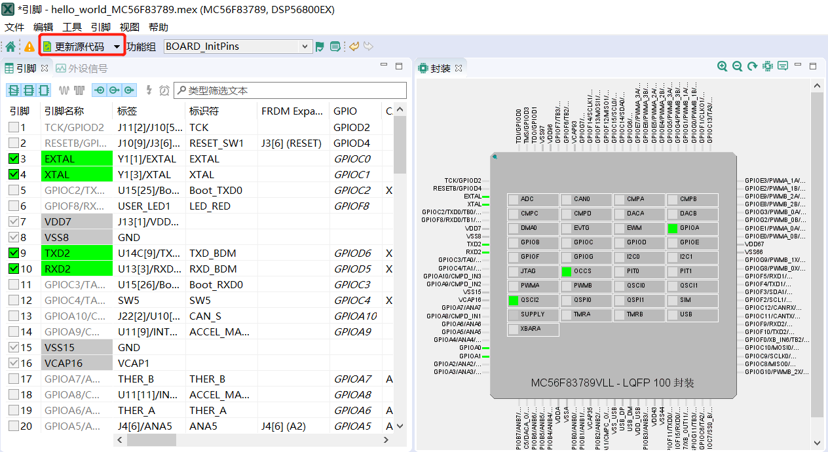Image resolution: width=828 pixels, height=452 pixels.
Task: Click the undo arrow icon in toolbar
Action: pos(354,46)
